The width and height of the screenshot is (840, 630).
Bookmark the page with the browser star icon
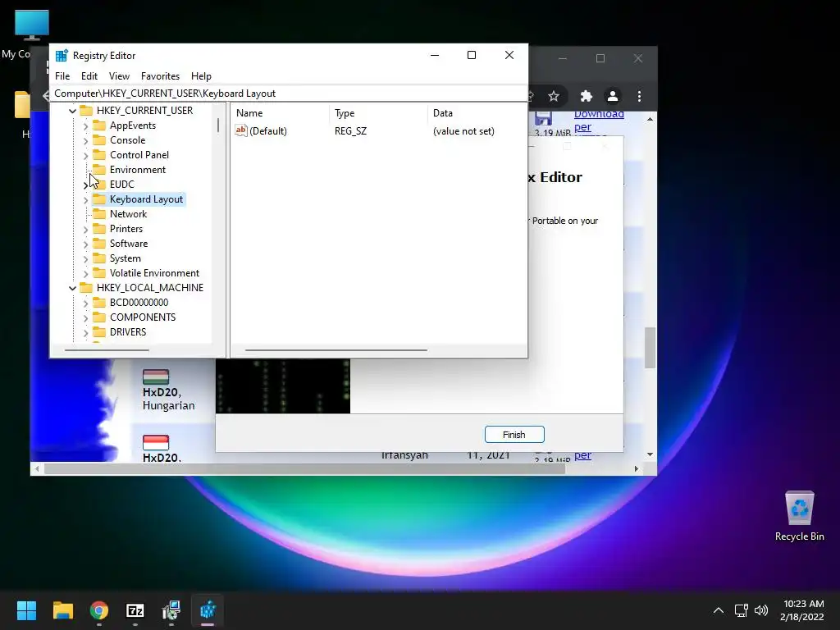(554, 97)
